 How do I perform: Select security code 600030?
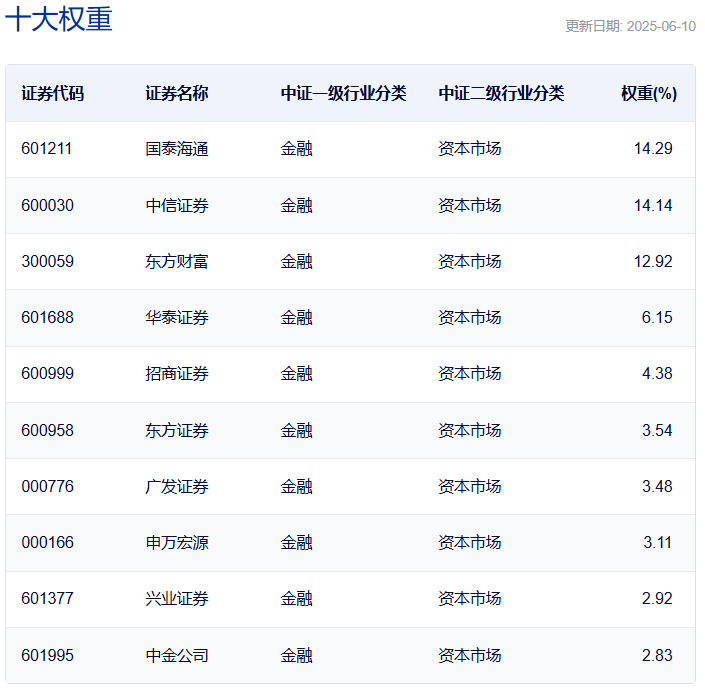47,205
